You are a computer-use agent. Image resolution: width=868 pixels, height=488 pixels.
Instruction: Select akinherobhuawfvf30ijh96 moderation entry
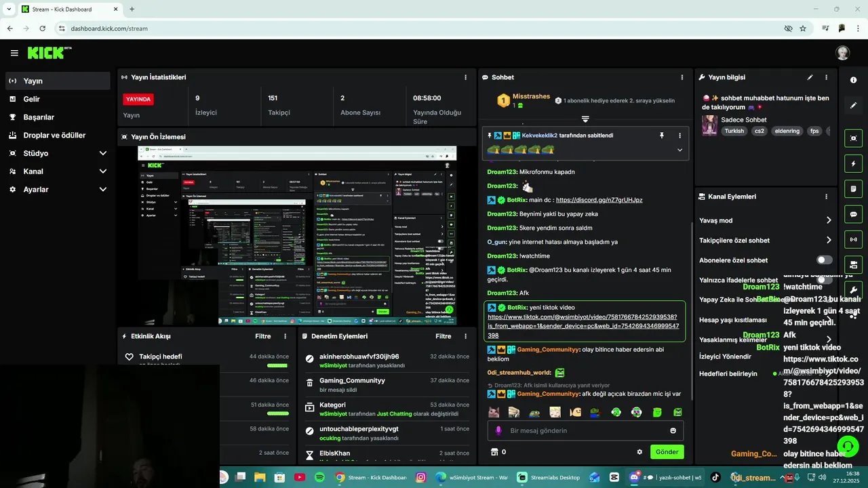coord(386,361)
